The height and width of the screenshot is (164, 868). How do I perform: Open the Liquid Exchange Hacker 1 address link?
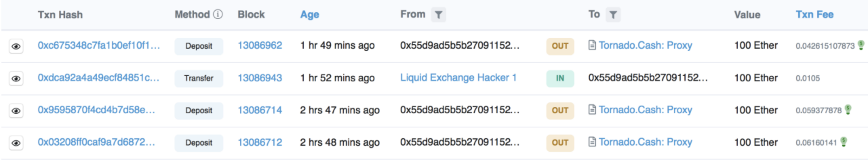(458, 78)
